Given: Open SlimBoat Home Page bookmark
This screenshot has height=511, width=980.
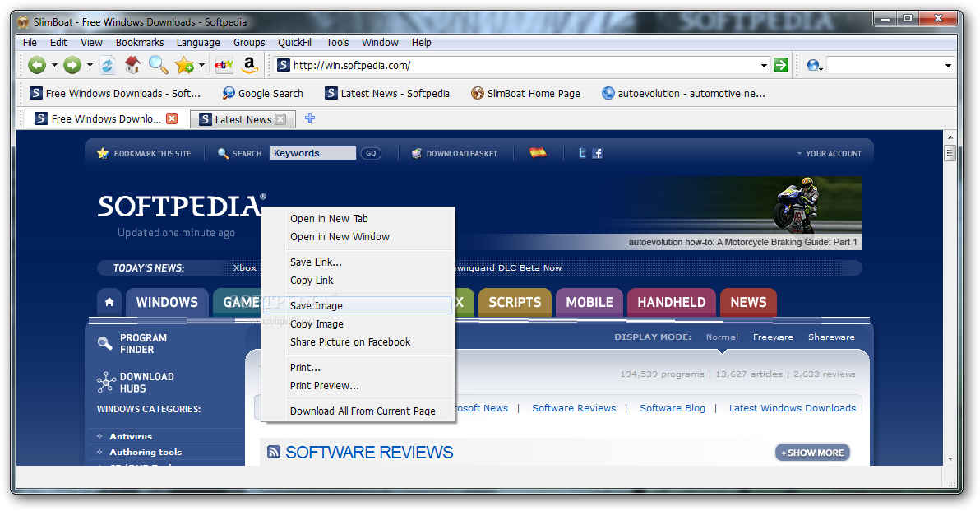Looking at the screenshot, I should (525, 93).
